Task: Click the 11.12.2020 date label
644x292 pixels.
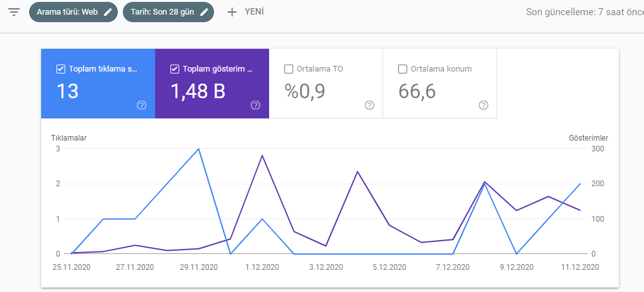Action: (580, 267)
